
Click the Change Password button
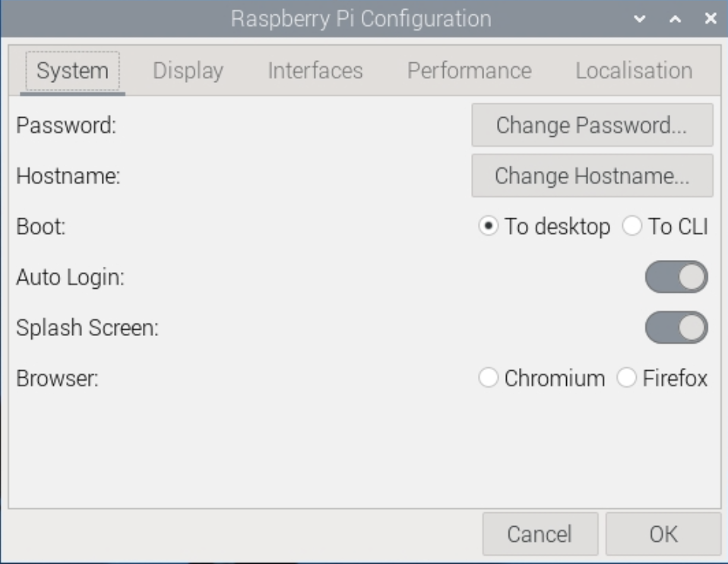(592, 125)
